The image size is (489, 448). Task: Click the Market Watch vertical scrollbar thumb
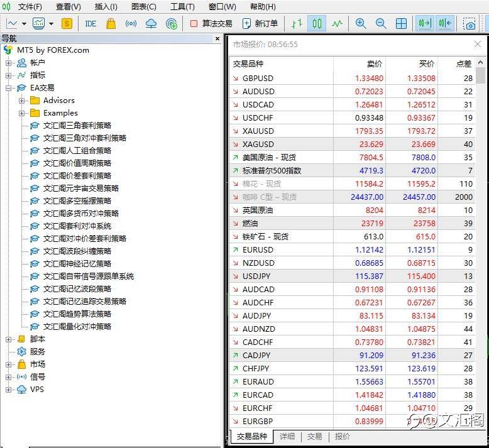pos(480,75)
